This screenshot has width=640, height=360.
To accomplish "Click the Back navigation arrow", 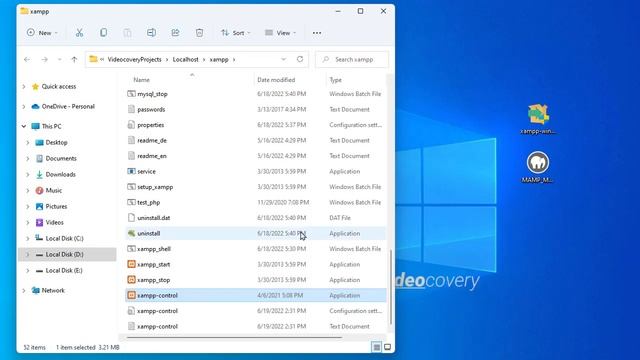I will tap(27, 60).
